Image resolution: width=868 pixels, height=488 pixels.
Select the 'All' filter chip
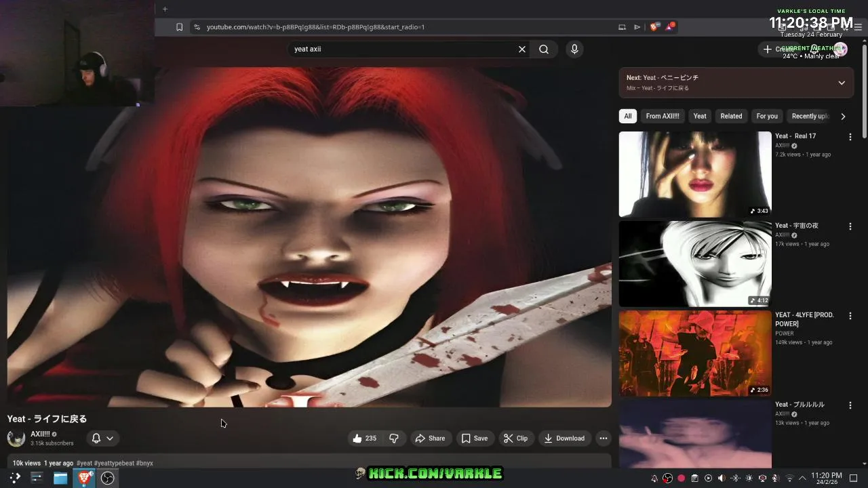coord(628,116)
